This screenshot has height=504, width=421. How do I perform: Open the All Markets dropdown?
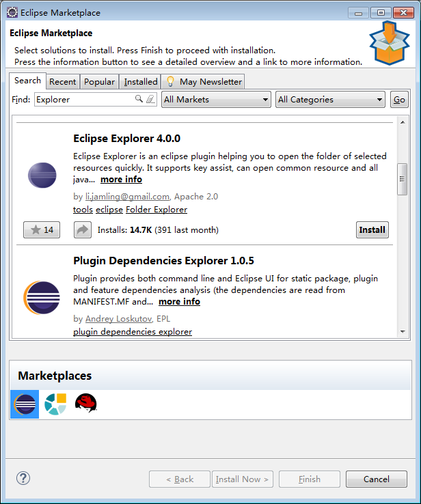[x=216, y=99]
